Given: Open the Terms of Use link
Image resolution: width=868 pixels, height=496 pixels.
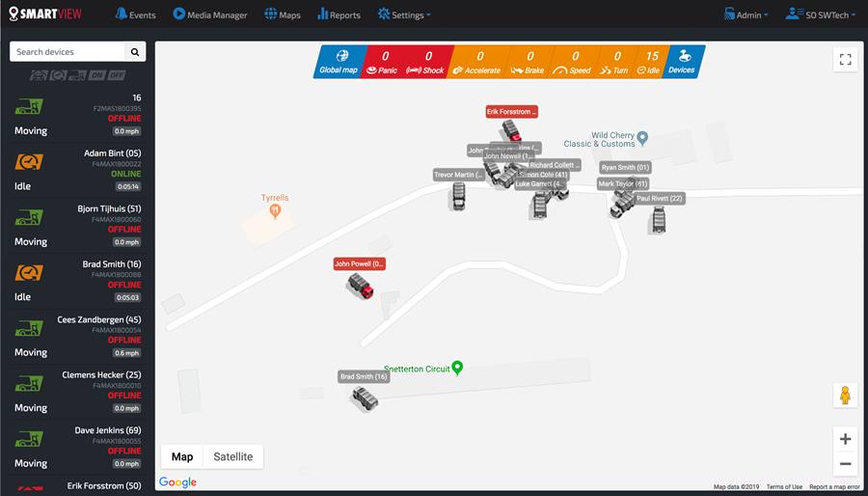Looking at the screenshot, I should (784, 487).
